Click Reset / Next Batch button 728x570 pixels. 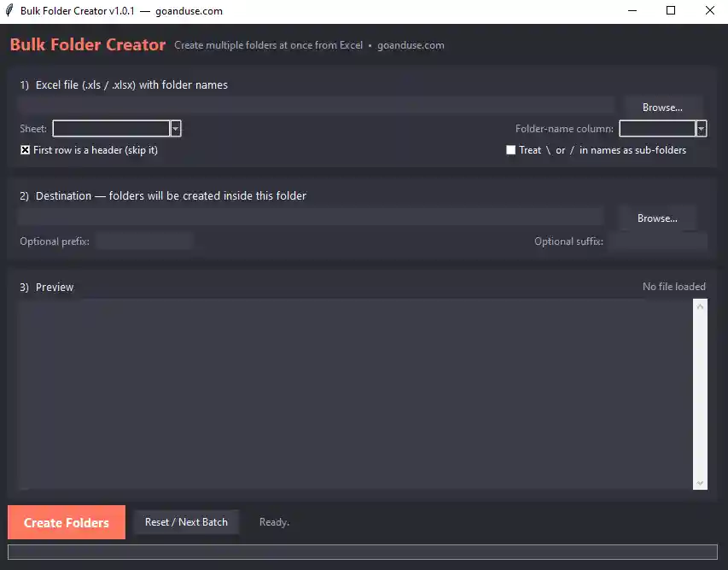pos(186,522)
